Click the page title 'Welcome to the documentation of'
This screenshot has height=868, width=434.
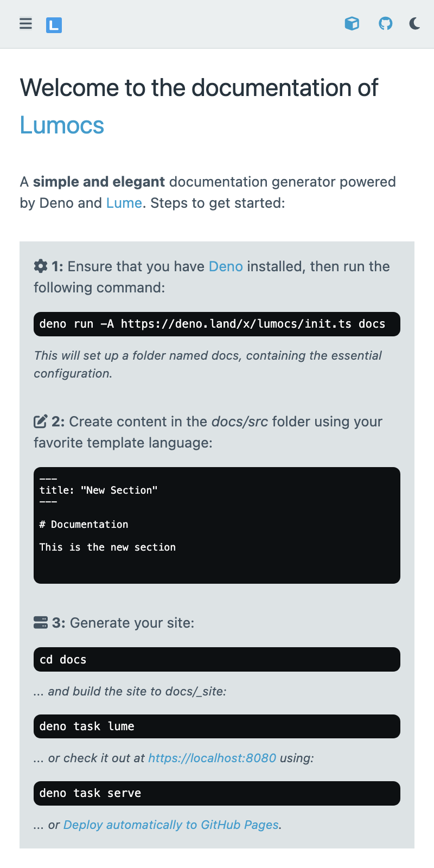pyautogui.click(x=199, y=88)
